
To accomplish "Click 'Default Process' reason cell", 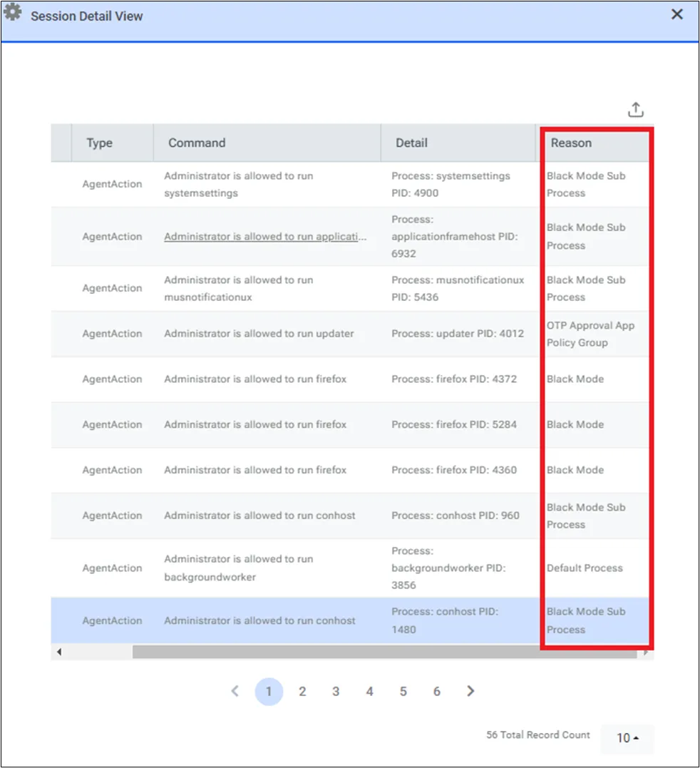I will (x=585, y=568).
